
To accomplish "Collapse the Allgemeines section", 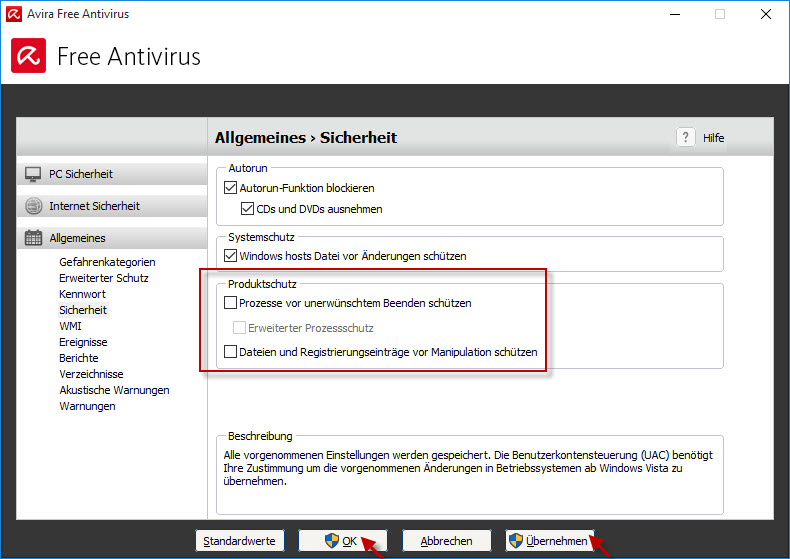I will pyautogui.click(x=112, y=238).
